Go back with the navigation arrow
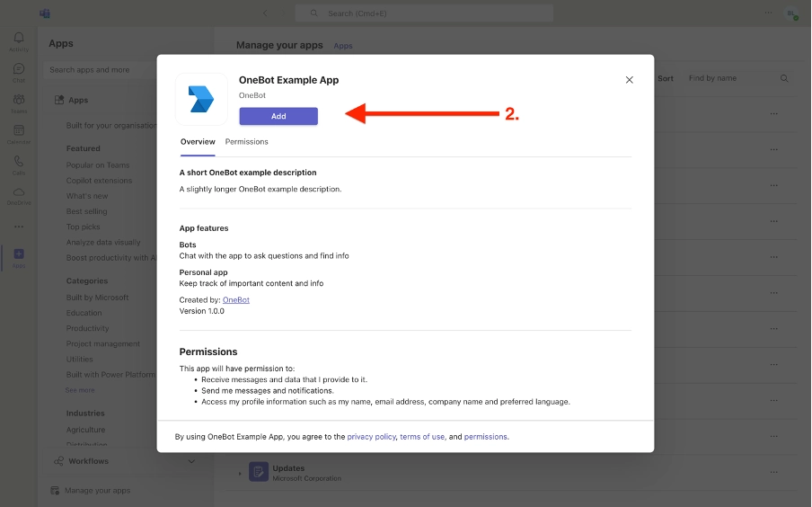This screenshot has height=507, width=812. pyautogui.click(x=265, y=13)
